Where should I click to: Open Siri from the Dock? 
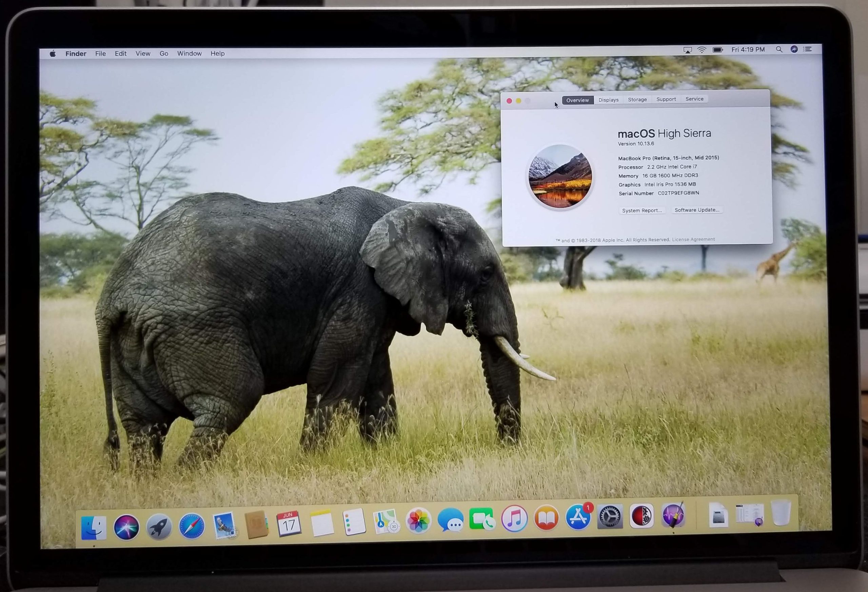(x=126, y=527)
